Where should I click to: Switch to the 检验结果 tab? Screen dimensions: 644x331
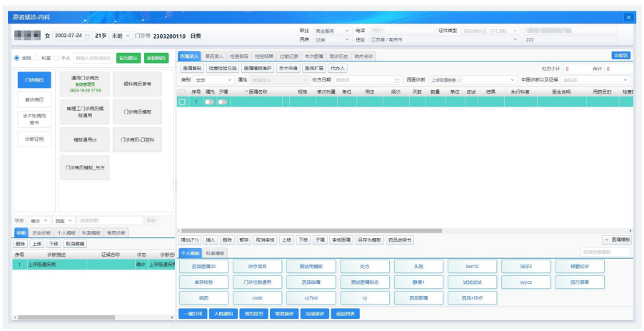(x=264, y=56)
